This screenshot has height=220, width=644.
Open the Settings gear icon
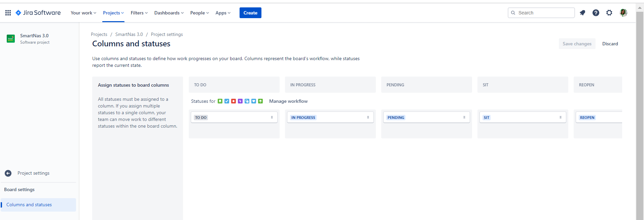click(x=609, y=13)
